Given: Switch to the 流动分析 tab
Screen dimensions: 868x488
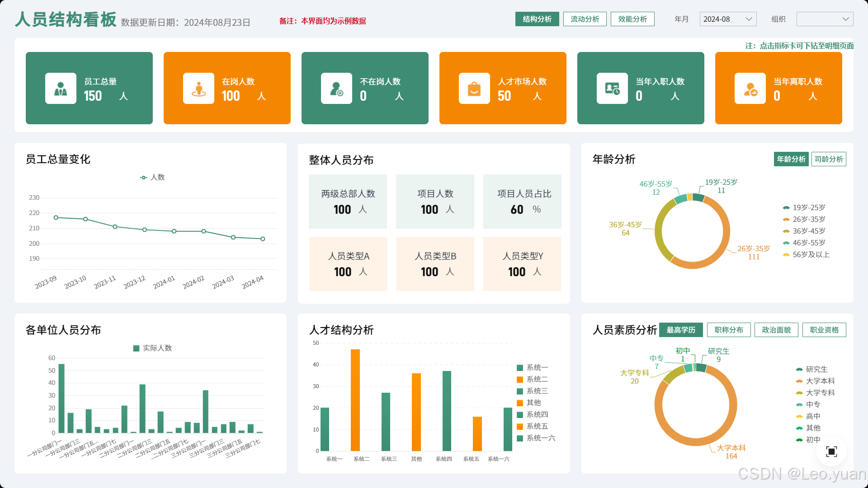Looking at the screenshot, I should (585, 19).
